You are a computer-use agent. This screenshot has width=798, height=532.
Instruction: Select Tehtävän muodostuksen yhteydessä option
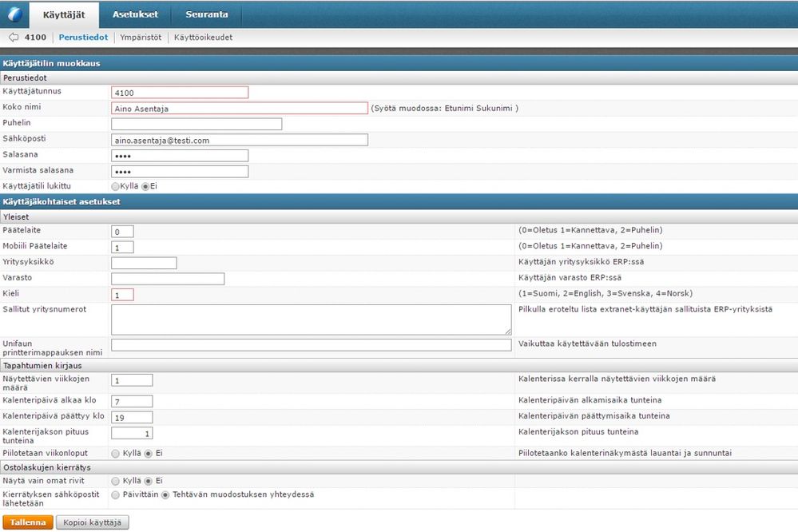coord(165,494)
